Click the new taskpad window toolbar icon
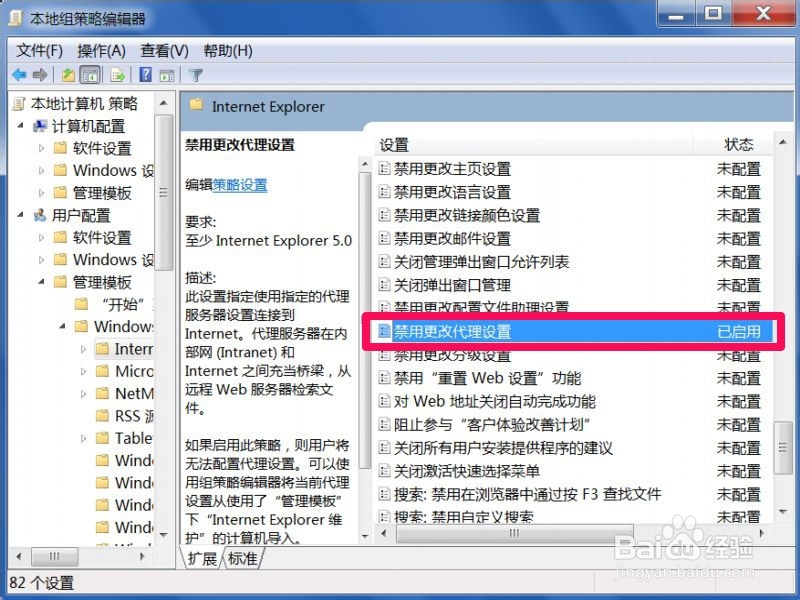Screen dimensions: 800x600 (x=167, y=74)
